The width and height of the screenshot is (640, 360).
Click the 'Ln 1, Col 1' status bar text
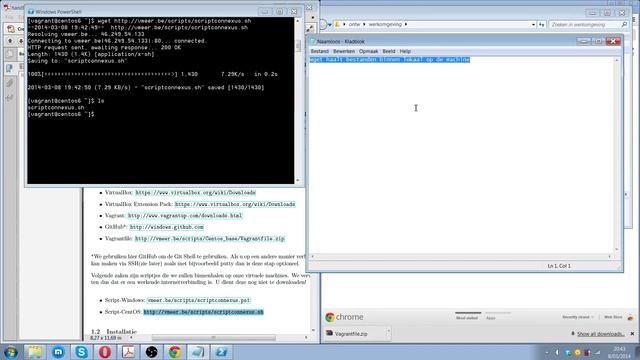(x=559, y=266)
